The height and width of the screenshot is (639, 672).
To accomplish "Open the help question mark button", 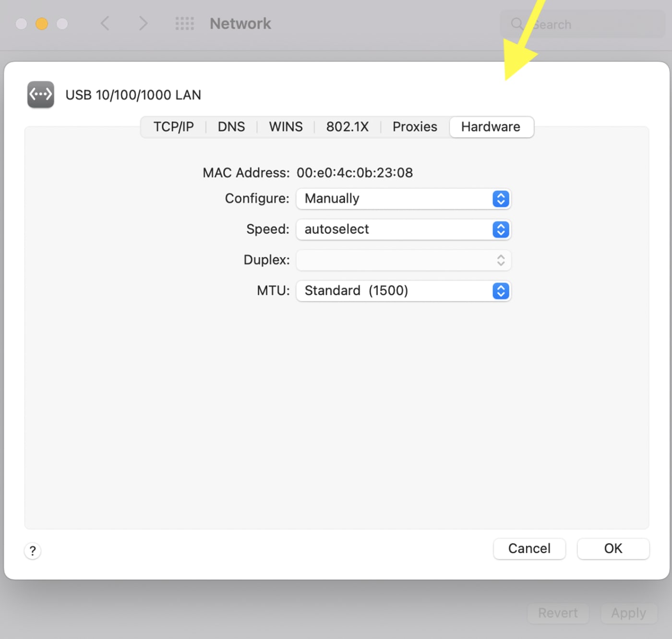I will click(33, 551).
